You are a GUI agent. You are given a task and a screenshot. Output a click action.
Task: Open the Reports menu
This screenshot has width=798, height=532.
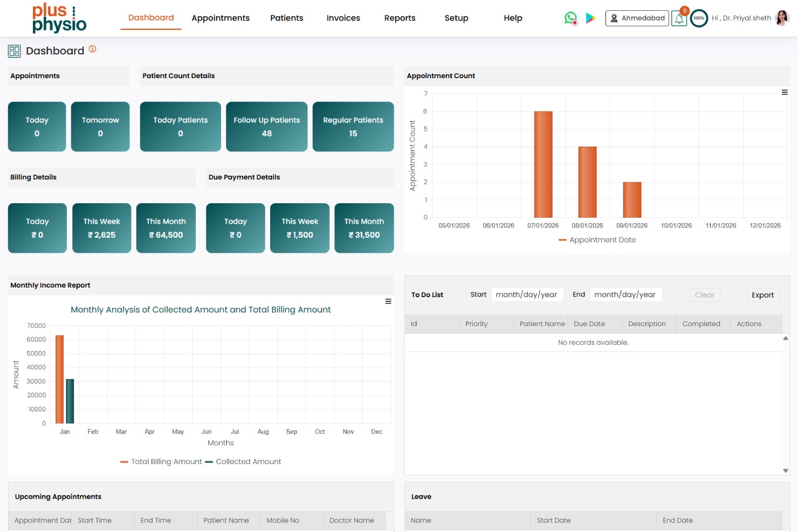pyautogui.click(x=400, y=18)
